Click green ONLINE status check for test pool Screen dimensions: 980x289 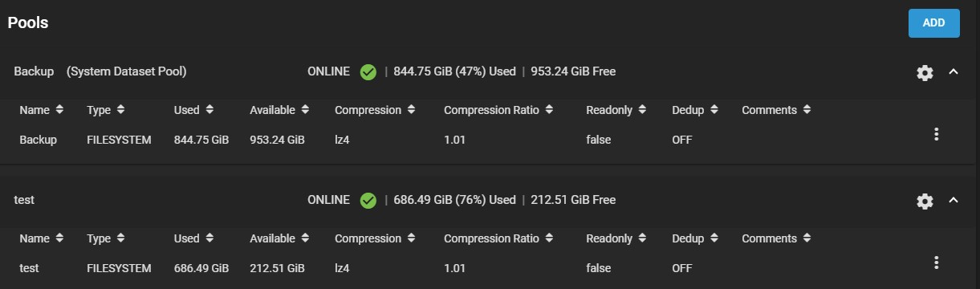click(368, 200)
